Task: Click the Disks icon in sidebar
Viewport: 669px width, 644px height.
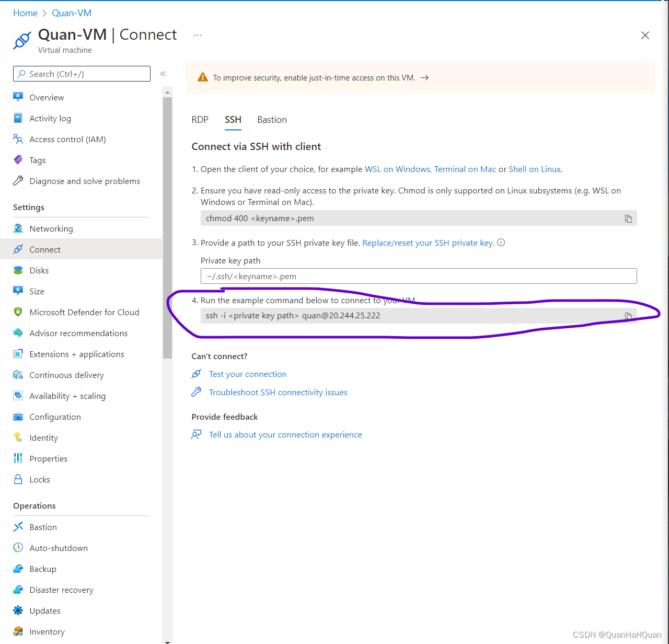Action: 18,270
